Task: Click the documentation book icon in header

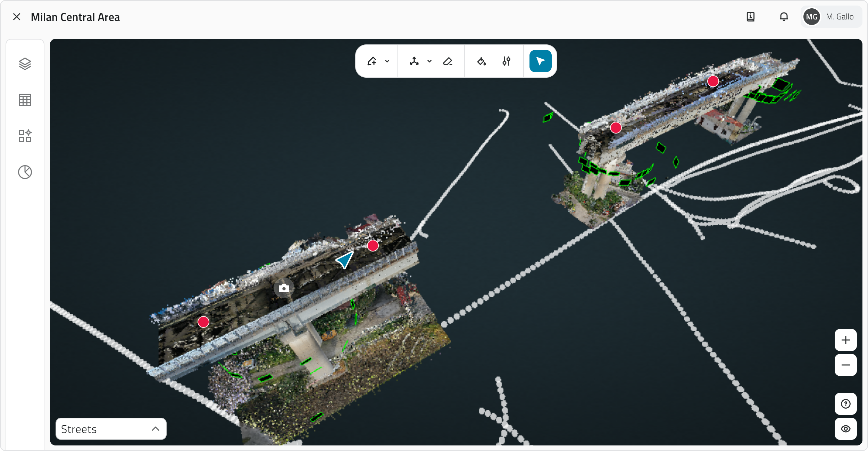Action: point(751,17)
